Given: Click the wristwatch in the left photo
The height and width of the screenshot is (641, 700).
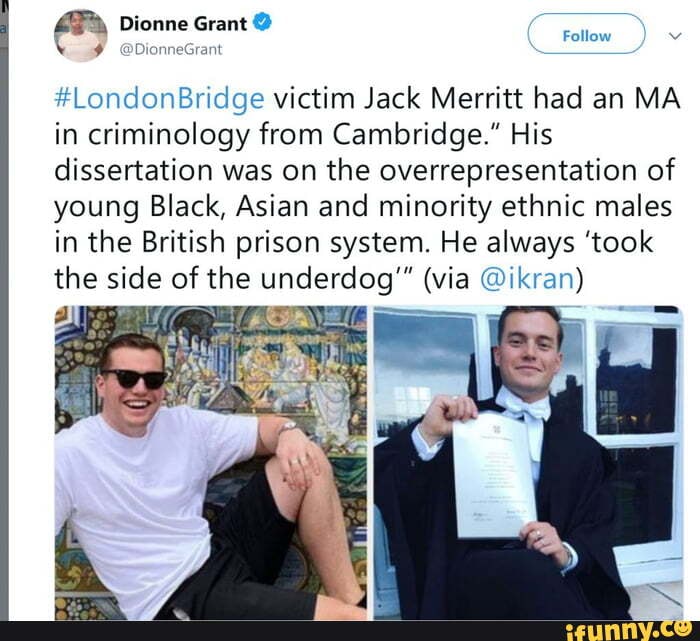Looking at the screenshot, I should 286,426.
